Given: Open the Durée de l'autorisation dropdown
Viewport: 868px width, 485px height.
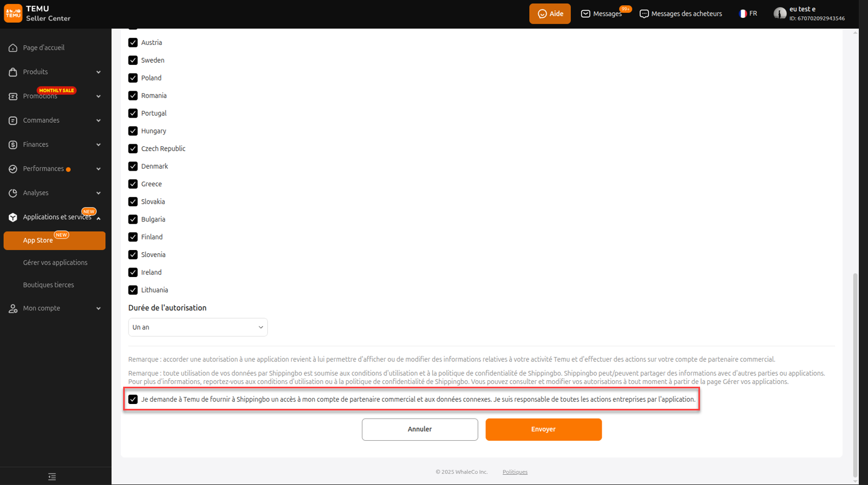Looking at the screenshot, I should point(198,327).
